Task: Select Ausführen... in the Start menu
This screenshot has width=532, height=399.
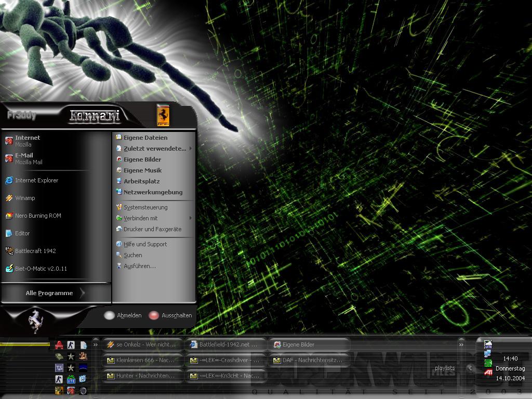Action: [x=154, y=266]
